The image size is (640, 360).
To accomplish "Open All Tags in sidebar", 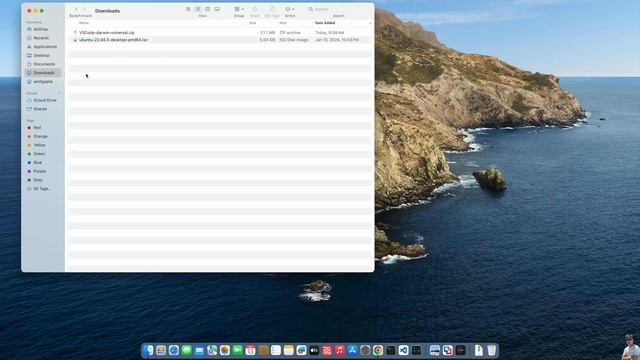I will point(42,189).
